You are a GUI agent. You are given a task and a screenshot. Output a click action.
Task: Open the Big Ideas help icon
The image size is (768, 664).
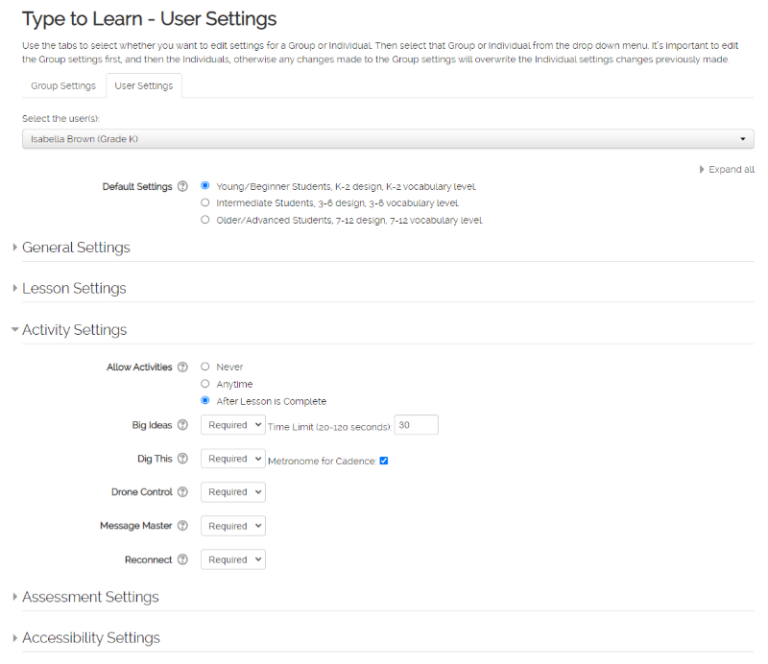[x=182, y=426]
